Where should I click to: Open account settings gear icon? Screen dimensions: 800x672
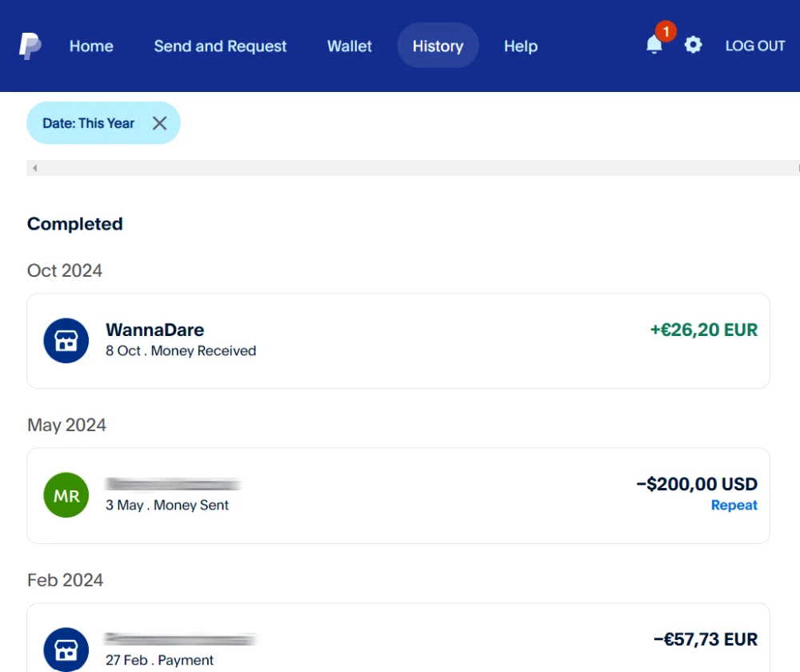(x=693, y=46)
